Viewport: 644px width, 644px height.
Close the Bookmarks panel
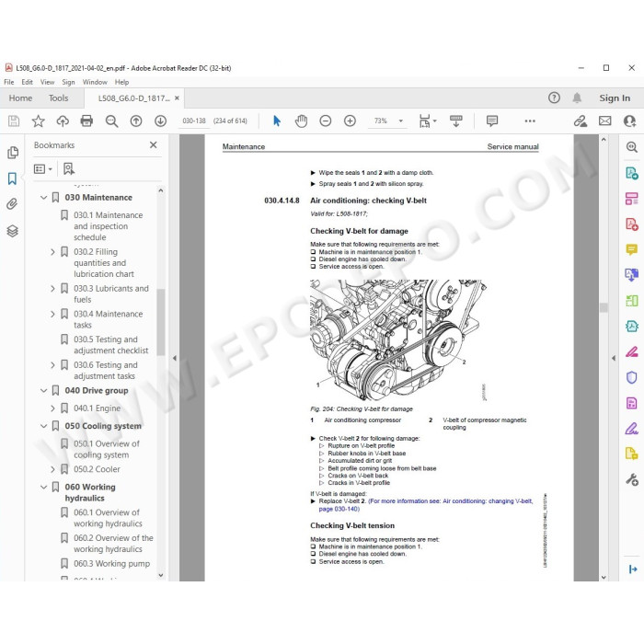[154, 145]
